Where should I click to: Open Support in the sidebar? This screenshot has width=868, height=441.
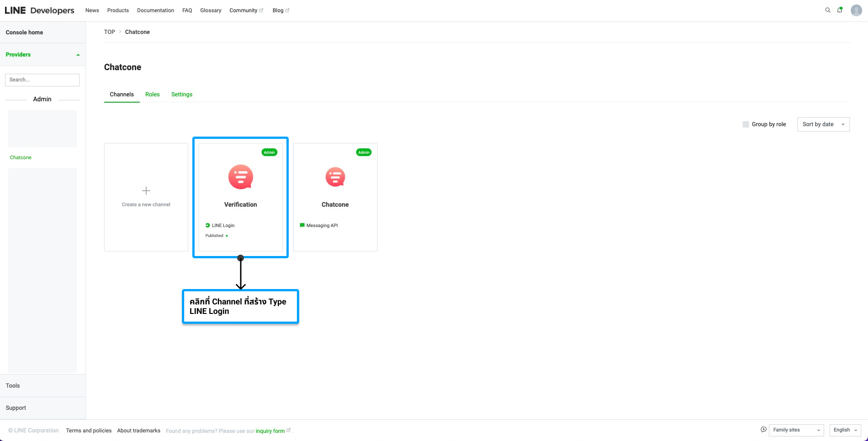pos(16,408)
